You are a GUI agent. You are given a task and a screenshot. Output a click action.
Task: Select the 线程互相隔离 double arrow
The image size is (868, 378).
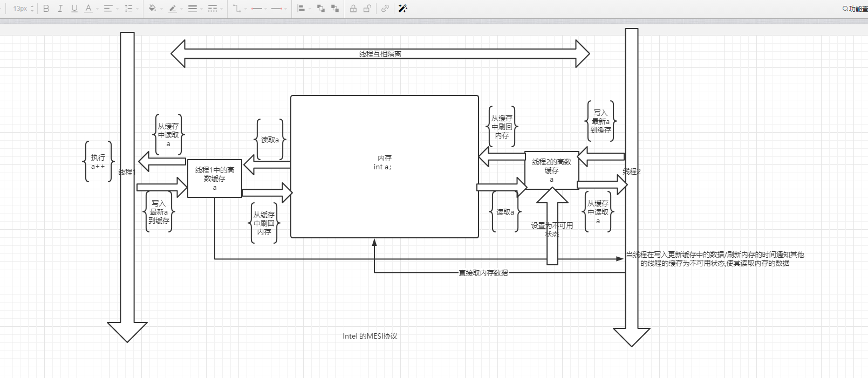click(x=380, y=53)
